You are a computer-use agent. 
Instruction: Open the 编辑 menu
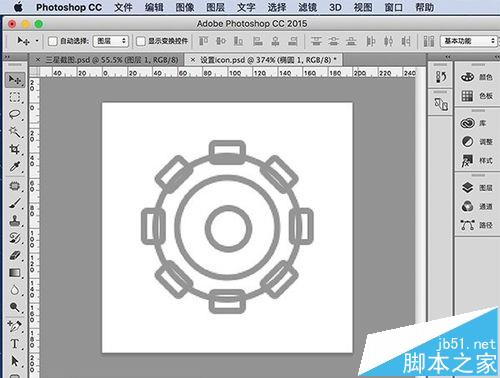click(x=154, y=7)
